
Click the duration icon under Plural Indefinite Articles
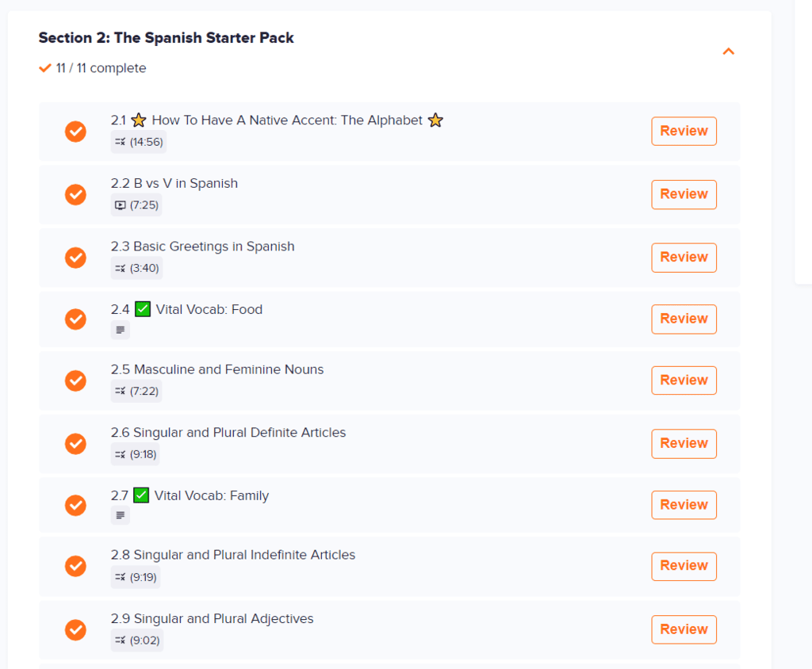point(121,577)
